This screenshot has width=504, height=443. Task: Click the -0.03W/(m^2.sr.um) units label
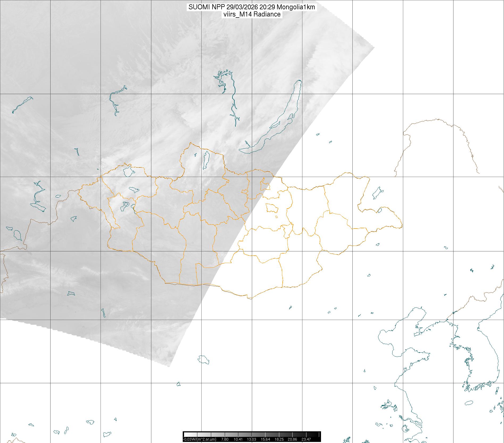pyautogui.click(x=200, y=439)
